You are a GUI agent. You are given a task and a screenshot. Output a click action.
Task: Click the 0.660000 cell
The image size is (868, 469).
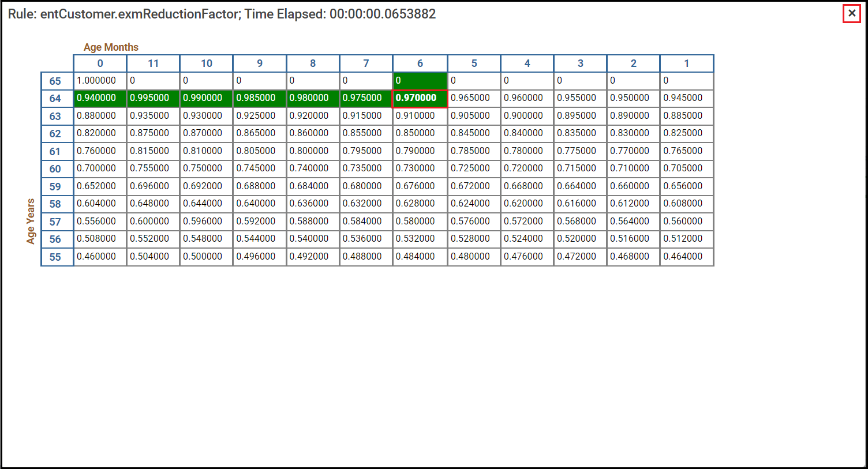click(x=633, y=186)
